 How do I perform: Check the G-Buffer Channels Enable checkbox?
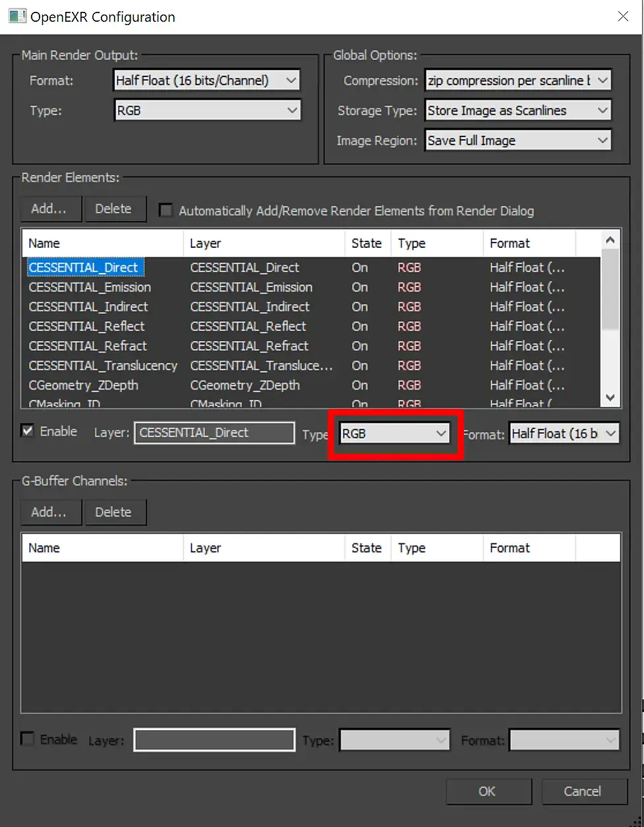[28, 739]
